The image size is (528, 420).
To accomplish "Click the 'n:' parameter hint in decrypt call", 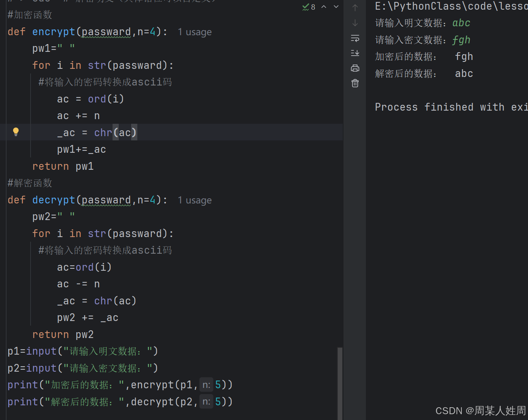I will click(x=206, y=402).
